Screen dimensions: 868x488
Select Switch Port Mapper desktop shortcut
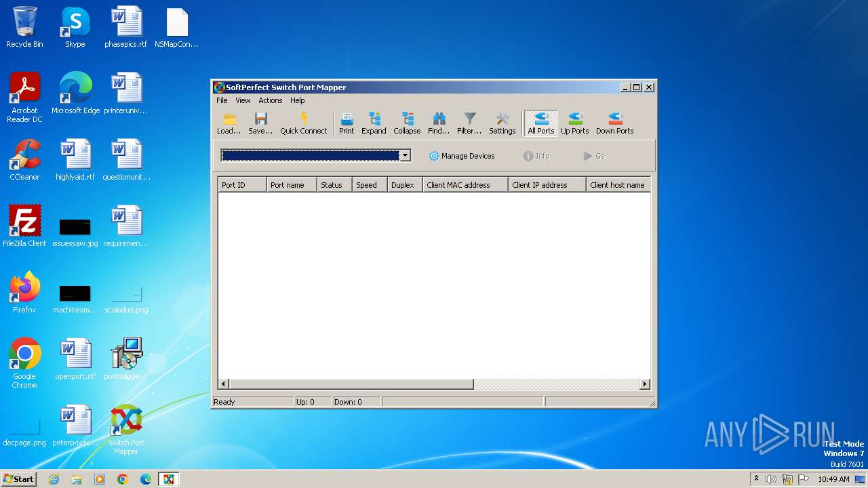click(x=126, y=429)
